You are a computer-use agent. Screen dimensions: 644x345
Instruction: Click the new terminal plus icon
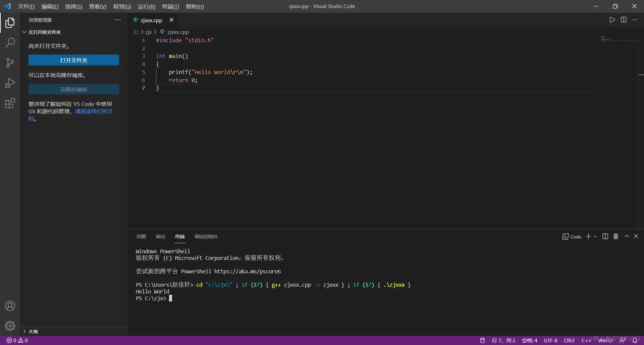[588, 236]
